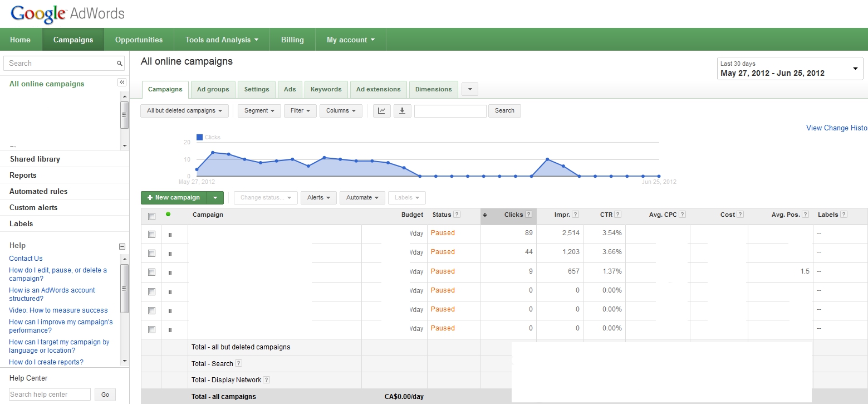Click pause status icon of 9-clicks campaign
868x404 pixels.
170,272
